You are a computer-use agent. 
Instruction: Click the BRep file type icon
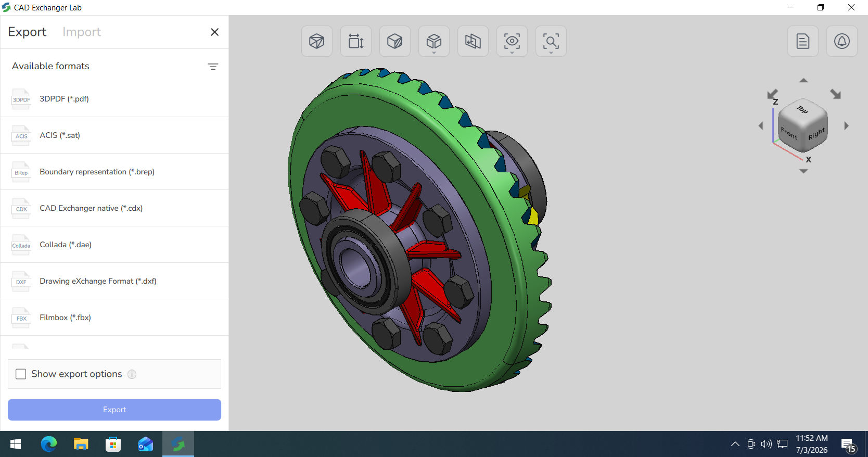coord(21,172)
